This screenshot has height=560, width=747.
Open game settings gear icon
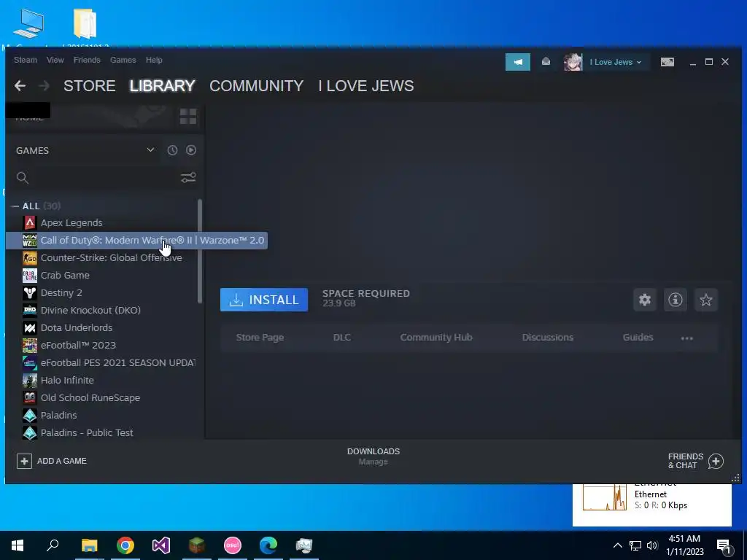(645, 300)
